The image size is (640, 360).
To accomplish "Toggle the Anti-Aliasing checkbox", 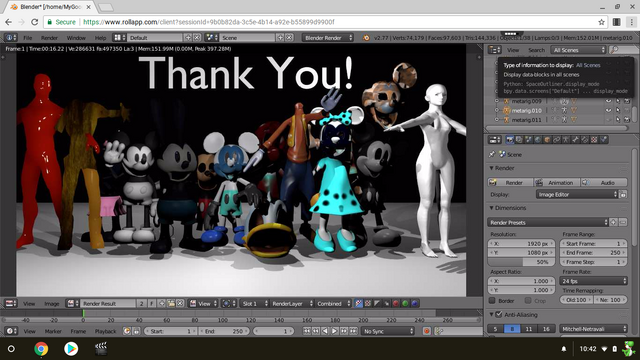I will [499, 315].
